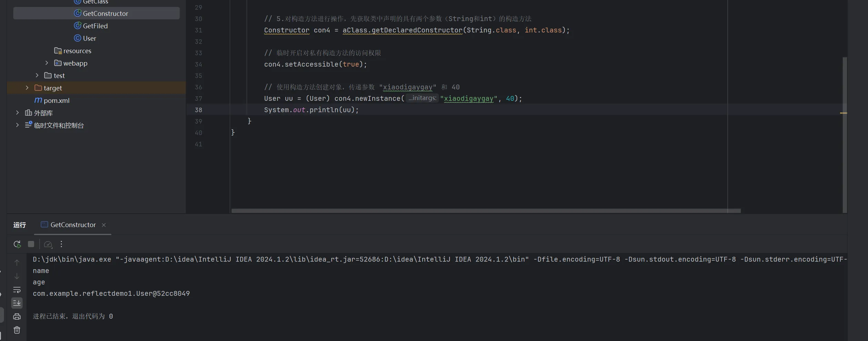Toggle soft-wrap in the console
Screen dimensions: 868x341
tap(17, 290)
